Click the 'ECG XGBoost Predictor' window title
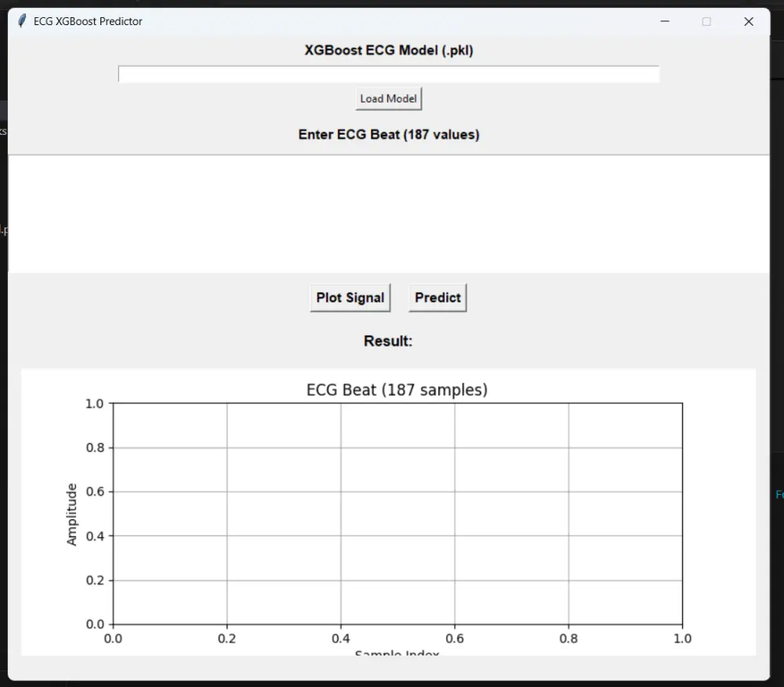The width and height of the screenshot is (784, 687). tap(88, 21)
